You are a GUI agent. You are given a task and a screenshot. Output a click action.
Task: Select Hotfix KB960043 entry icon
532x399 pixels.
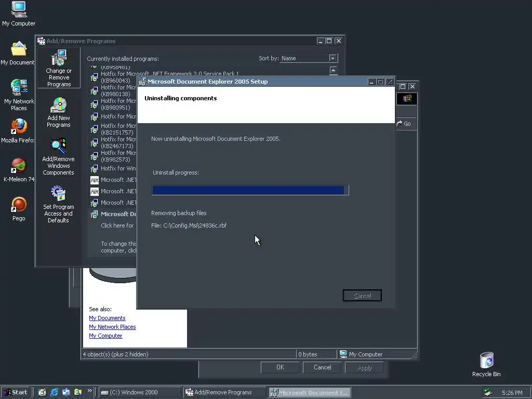(x=95, y=77)
